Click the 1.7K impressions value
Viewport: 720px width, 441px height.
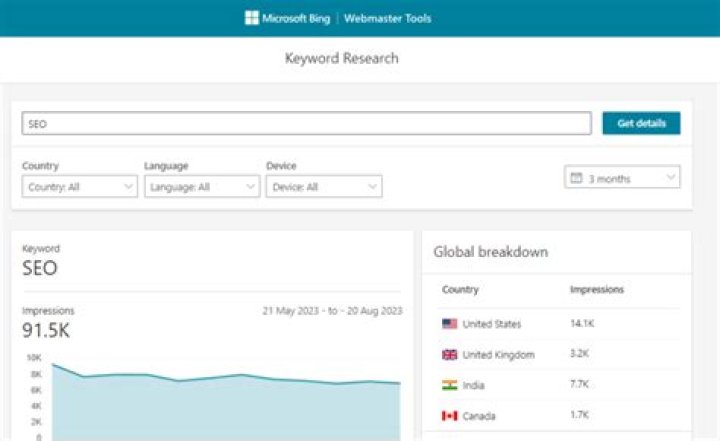coord(579,415)
